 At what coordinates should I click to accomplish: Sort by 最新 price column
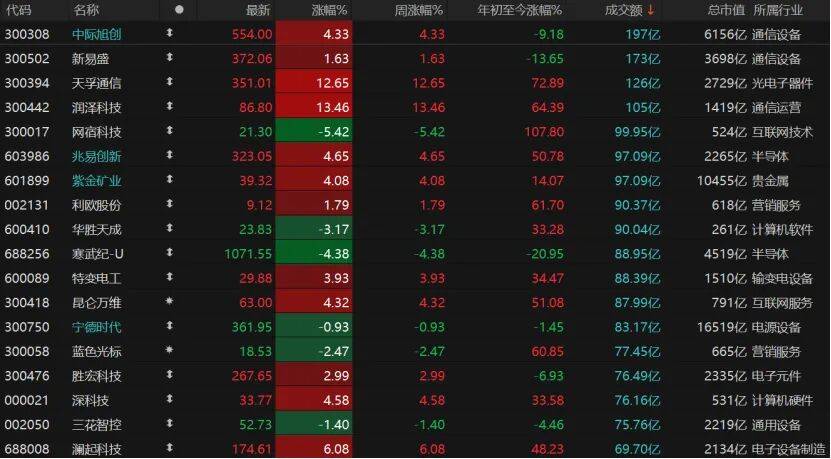(258, 10)
